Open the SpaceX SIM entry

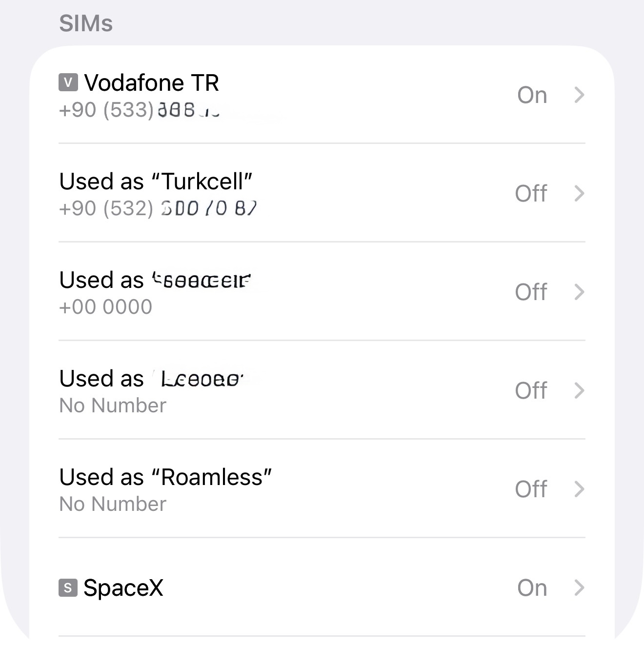pos(322,588)
